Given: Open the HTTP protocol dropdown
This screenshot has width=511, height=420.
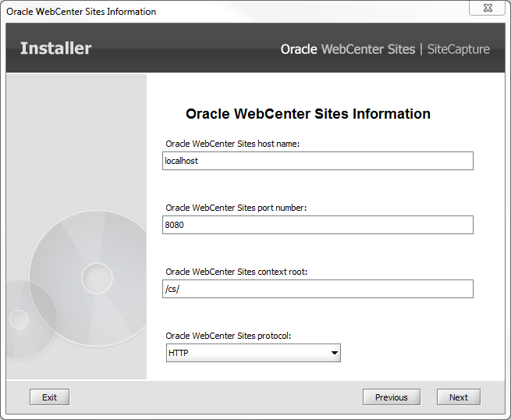Looking at the screenshot, I should coord(254,353).
